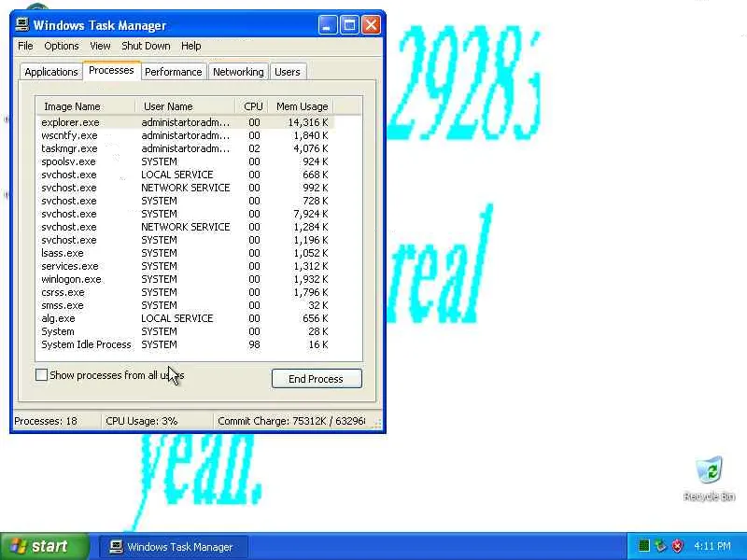This screenshot has height=560, width=747.
Task: Close the Windows Task Manager window
Action: point(371,25)
